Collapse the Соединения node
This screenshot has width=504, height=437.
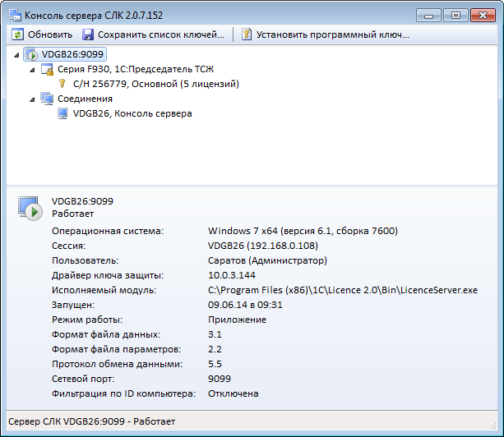[32, 99]
